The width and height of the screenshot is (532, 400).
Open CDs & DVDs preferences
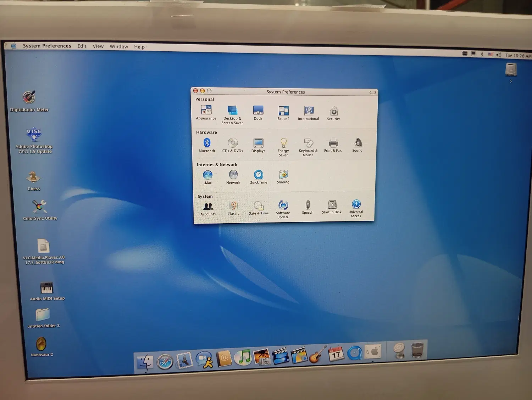[233, 145]
